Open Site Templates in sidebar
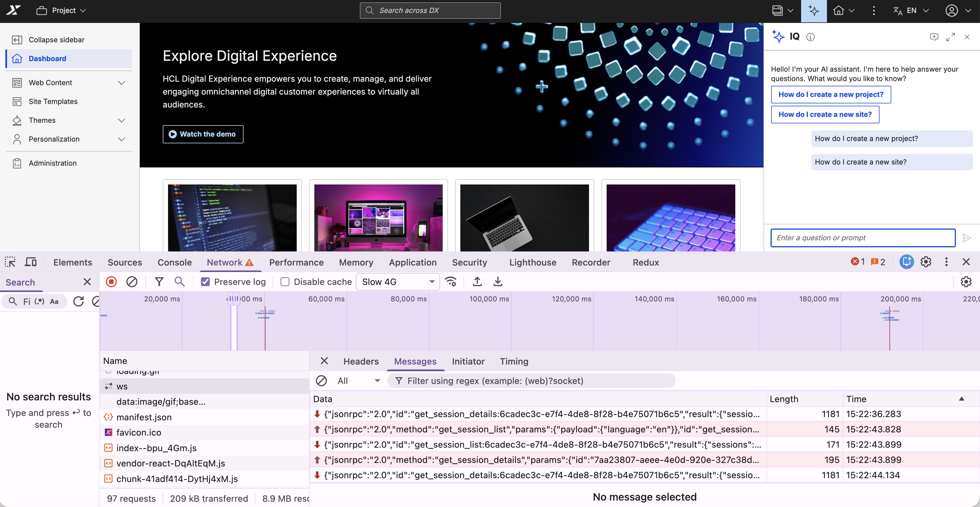 (x=69, y=102)
